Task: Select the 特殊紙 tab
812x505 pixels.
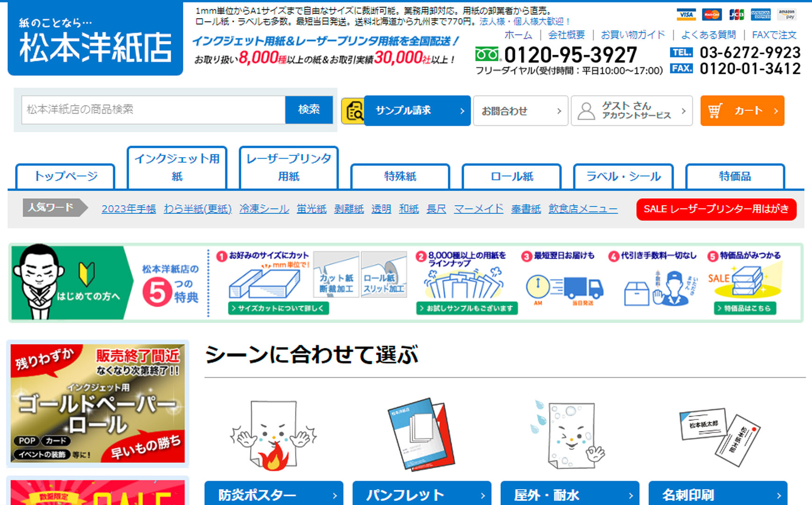Action: [400, 176]
